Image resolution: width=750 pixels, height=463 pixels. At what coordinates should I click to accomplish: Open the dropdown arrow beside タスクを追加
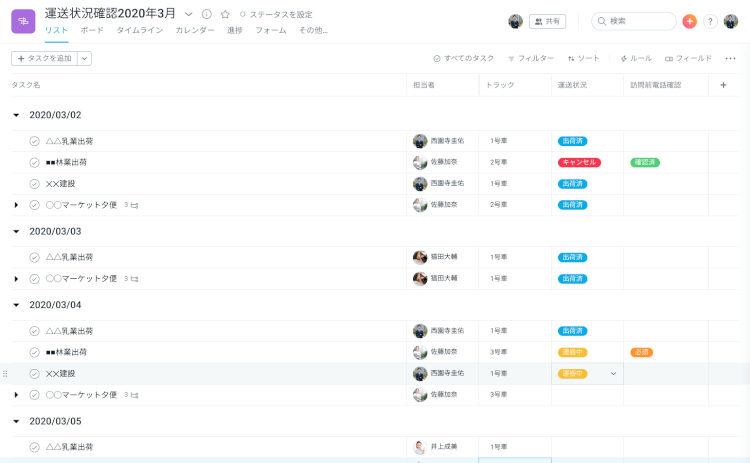coord(84,58)
